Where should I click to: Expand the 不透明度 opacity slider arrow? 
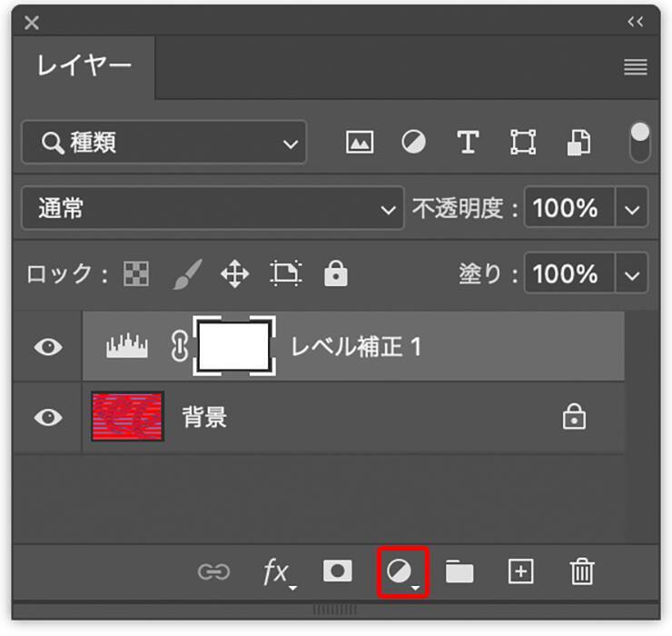click(632, 208)
